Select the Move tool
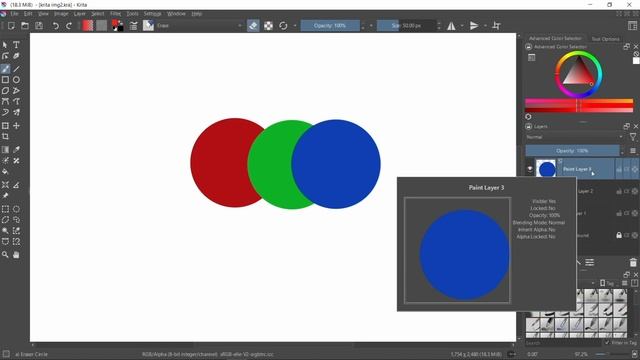This screenshot has height=360, width=640. [x=16, y=126]
